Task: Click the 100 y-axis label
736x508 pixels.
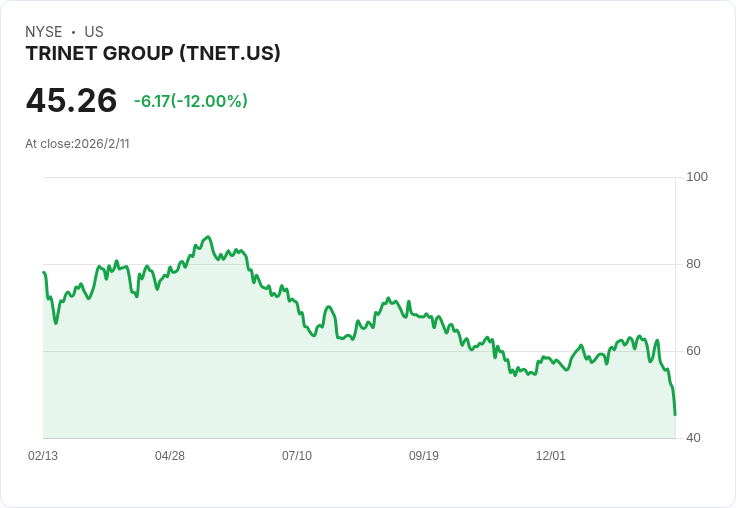Action: click(x=697, y=177)
